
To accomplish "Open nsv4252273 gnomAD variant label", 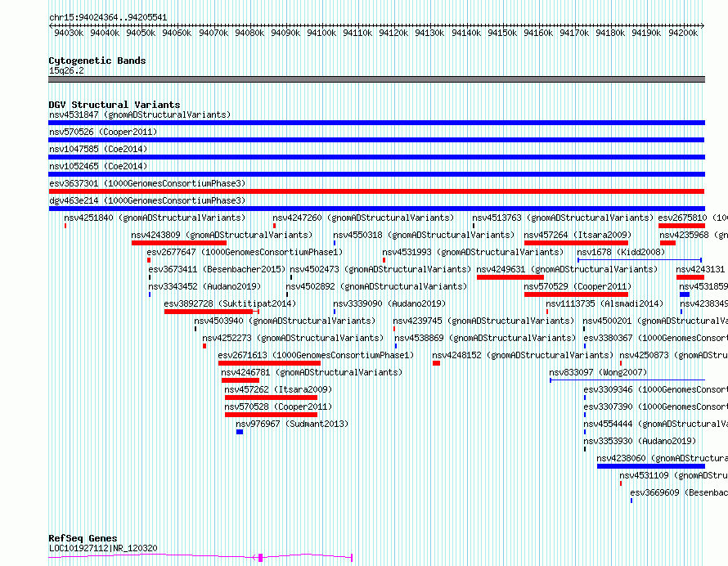I will tap(293, 338).
